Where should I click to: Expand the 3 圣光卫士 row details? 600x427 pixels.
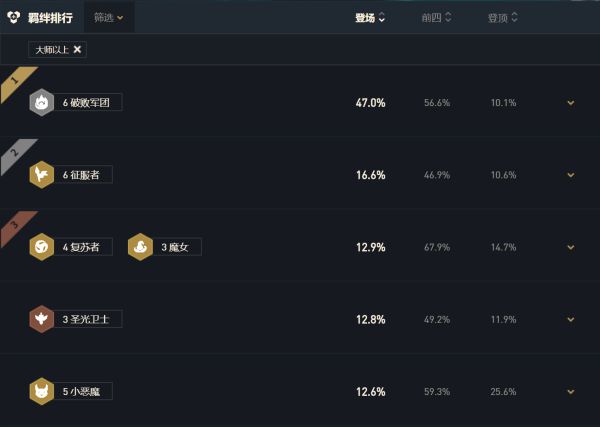coord(571,319)
